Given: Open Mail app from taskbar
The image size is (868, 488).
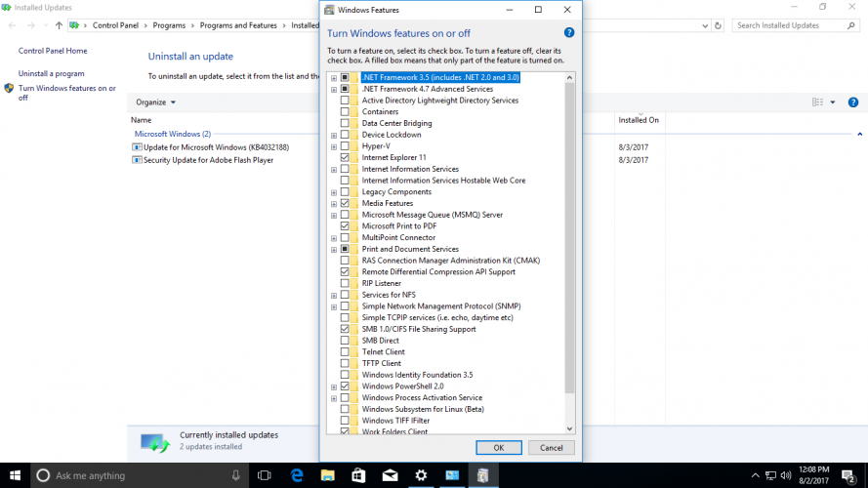Looking at the screenshot, I should coord(390,475).
